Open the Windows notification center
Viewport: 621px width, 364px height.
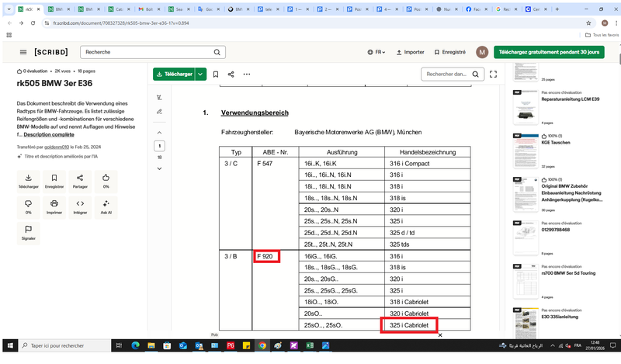coord(612,345)
